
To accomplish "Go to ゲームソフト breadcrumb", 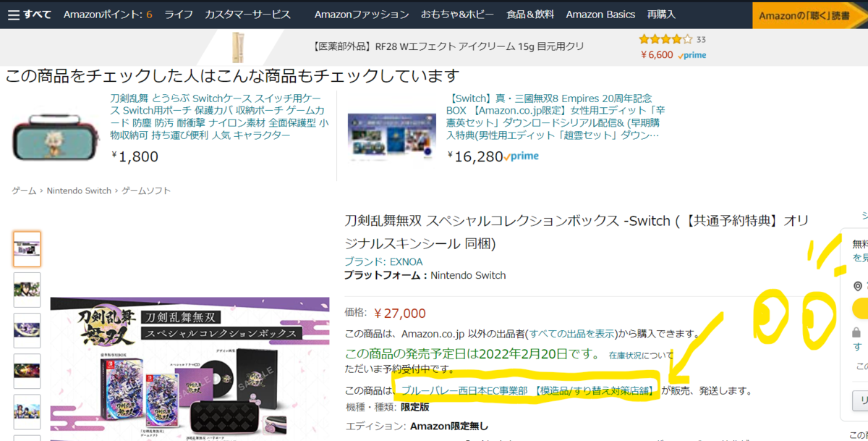I will pos(146,190).
